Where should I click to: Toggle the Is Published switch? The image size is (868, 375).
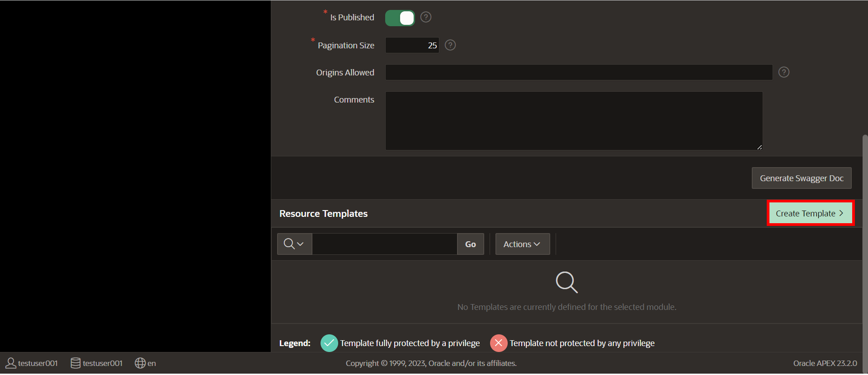tap(400, 18)
